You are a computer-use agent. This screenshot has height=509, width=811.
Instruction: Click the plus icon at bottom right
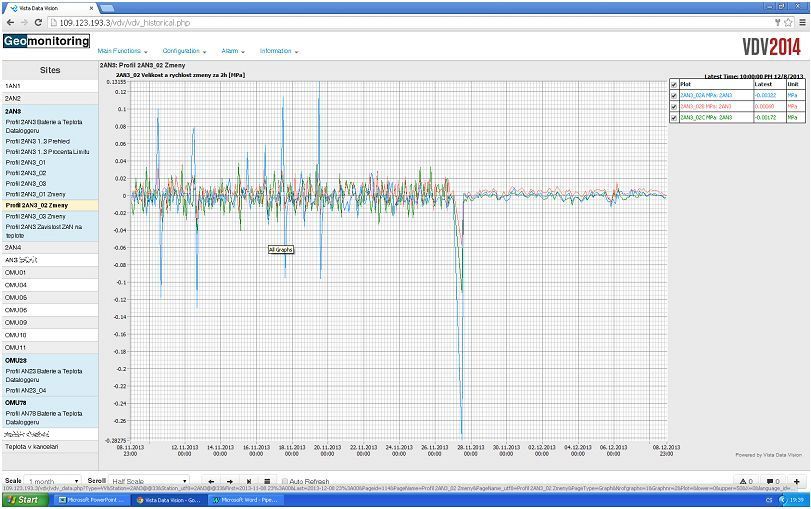click(x=797, y=482)
